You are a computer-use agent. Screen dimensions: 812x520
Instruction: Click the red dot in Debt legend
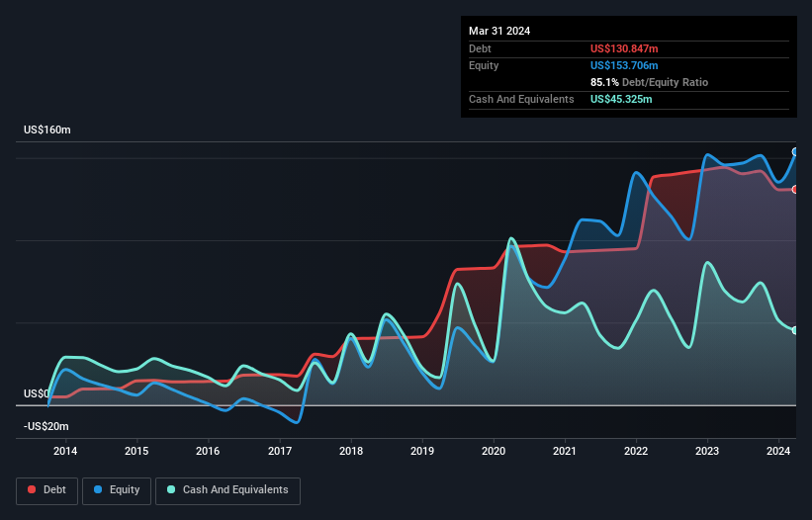click(32, 489)
